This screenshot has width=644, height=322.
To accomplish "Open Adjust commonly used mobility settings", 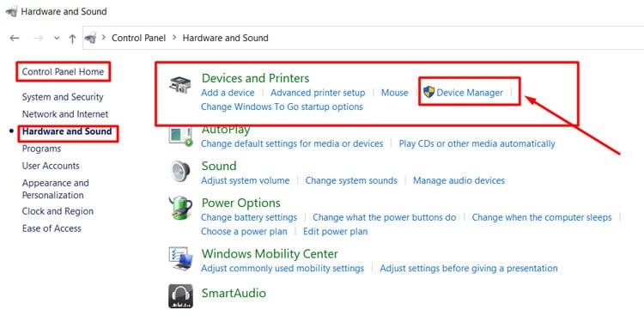I will [283, 268].
